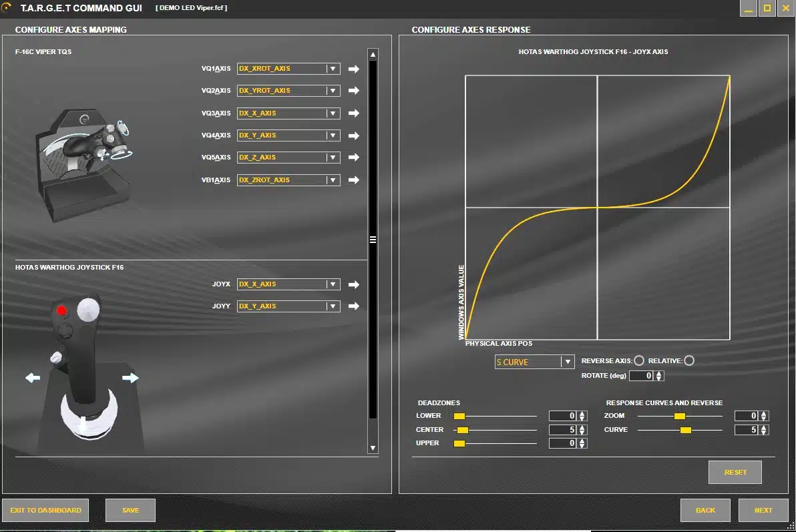Click the Upper deadzone value field

click(562, 443)
